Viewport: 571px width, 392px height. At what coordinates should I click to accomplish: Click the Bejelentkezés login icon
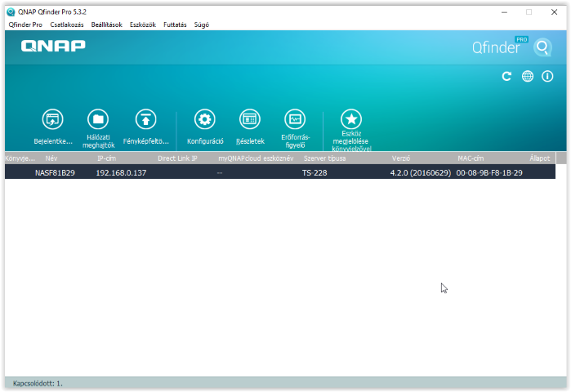(x=52, y=120)
